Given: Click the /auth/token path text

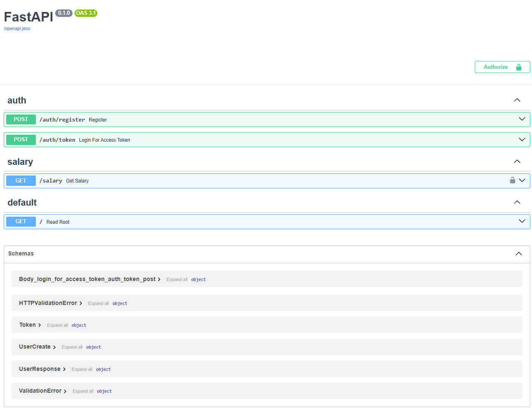Looking at the screenshot, I should [x=57, y=140].
